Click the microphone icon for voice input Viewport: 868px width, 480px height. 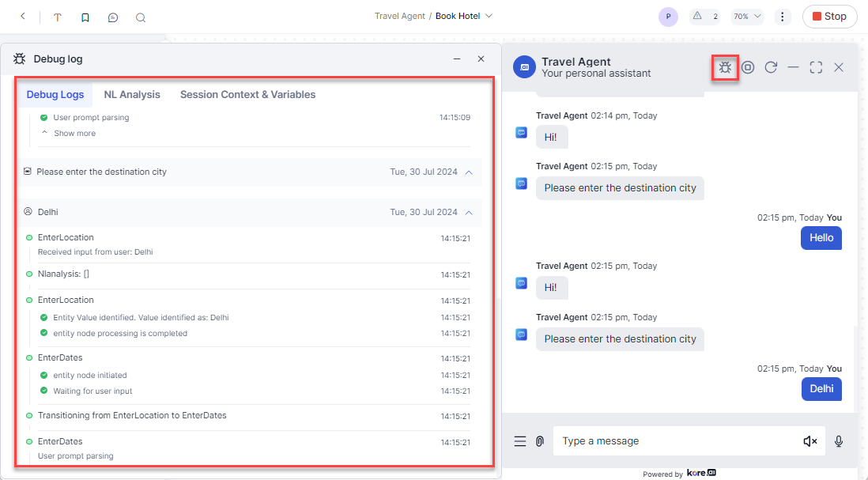(x=839, y=441)
